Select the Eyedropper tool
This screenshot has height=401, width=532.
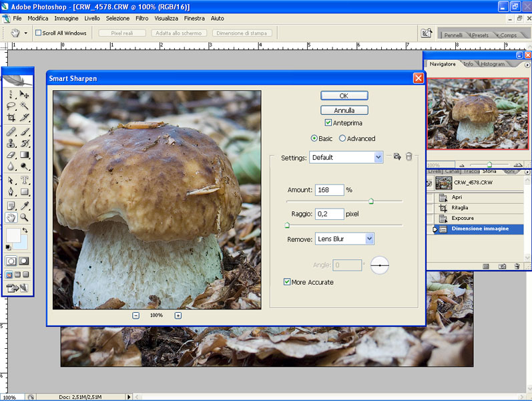click(25, 205)
